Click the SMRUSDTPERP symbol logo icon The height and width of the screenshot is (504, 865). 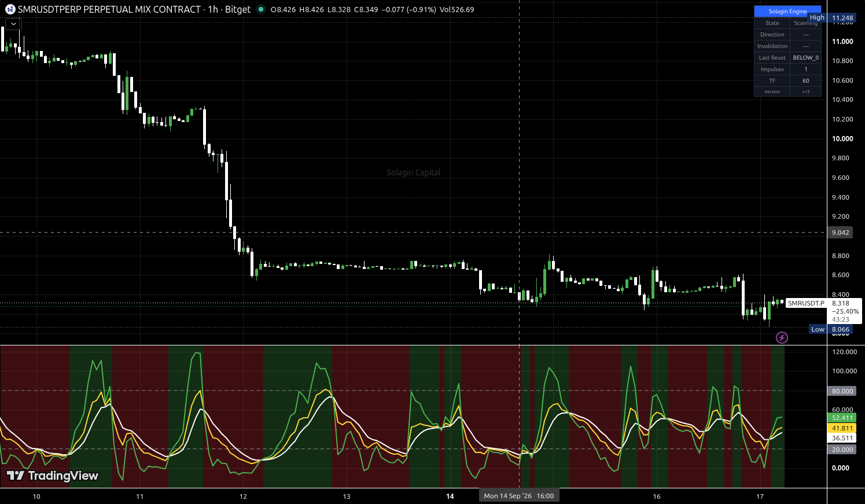[10, 9]
